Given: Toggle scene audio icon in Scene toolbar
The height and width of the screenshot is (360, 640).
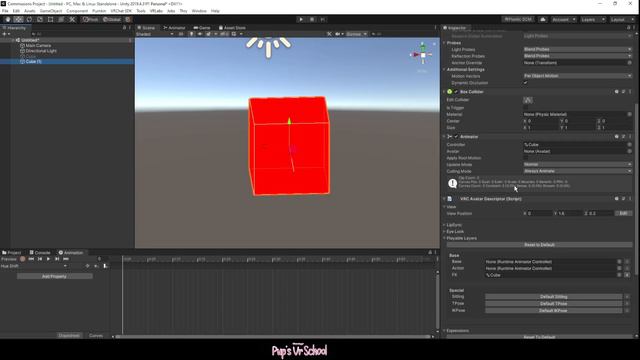Looking at the screenshot, I should point(200,34).
